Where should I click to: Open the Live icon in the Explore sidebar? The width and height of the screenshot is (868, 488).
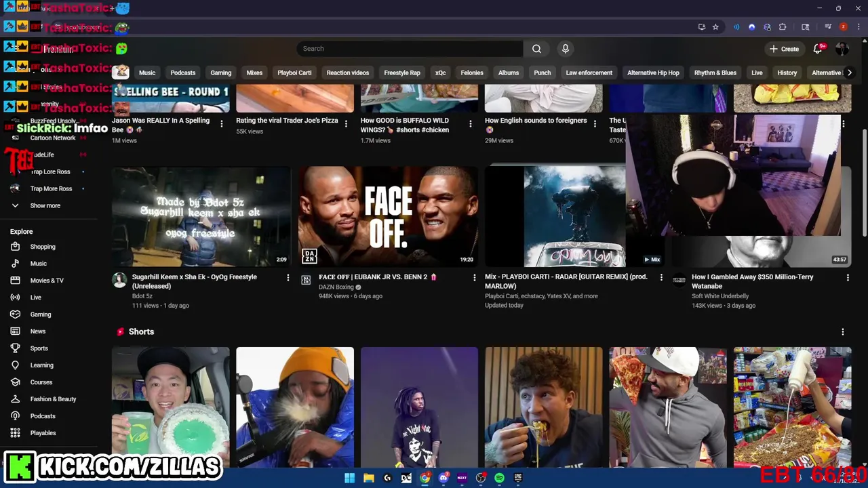pyautogui.click(x=15, y=298)
